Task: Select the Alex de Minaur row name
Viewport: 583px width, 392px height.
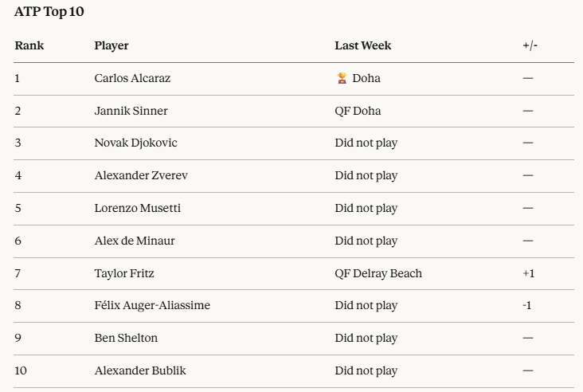Action: point(135,241)
